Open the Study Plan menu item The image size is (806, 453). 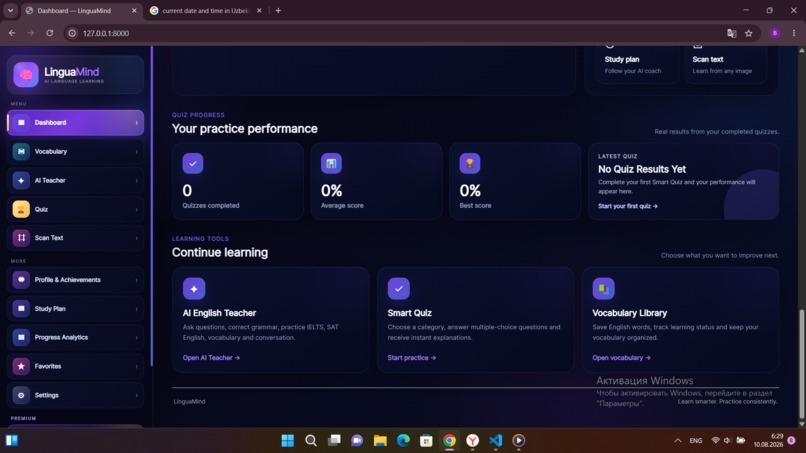(x=76, y=309)
